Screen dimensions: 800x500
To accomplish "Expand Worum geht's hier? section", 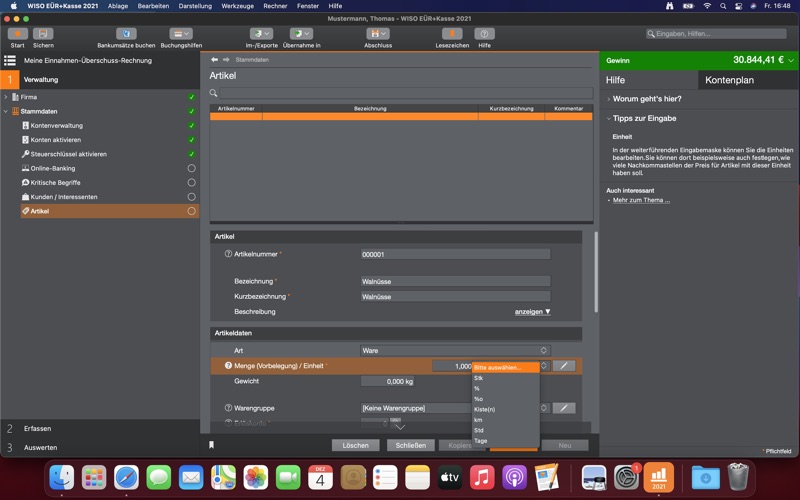I will [647, 99].
